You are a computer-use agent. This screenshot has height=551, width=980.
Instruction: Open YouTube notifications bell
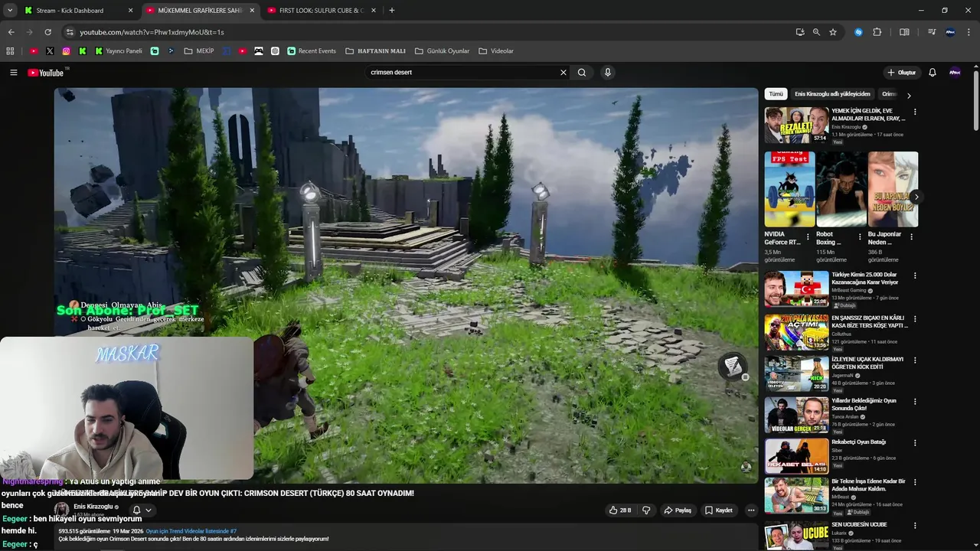coord(933,73)
